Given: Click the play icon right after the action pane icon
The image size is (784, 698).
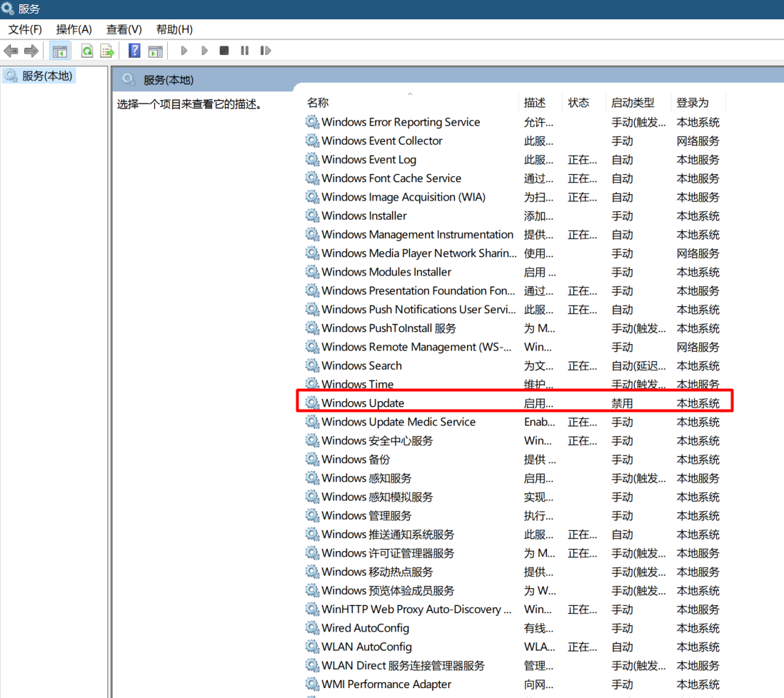Looking at the screenshot, I should [184, 51].
